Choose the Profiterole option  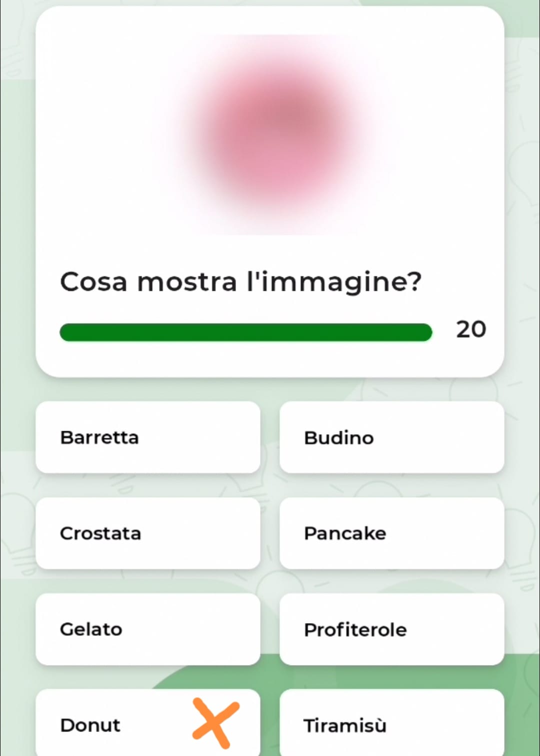coord(391,629)
